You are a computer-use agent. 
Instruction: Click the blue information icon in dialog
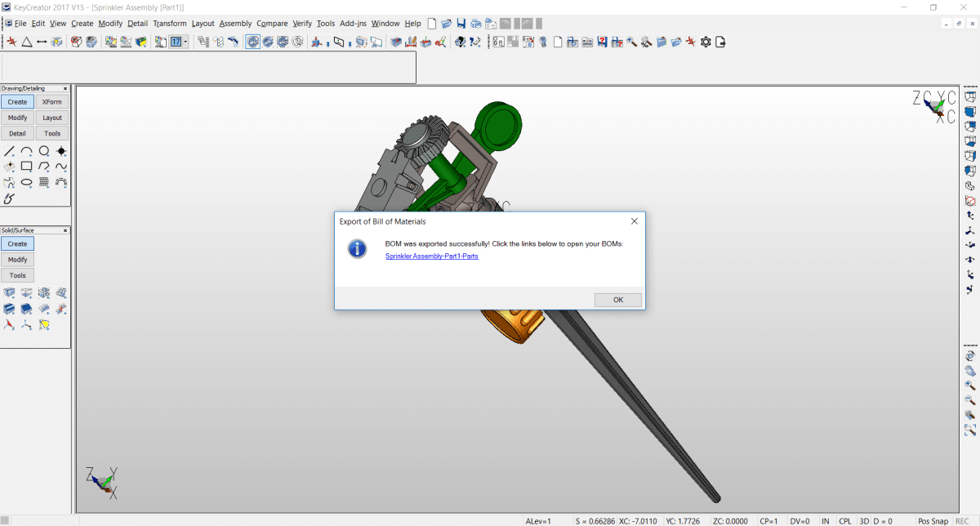(357, 249)
